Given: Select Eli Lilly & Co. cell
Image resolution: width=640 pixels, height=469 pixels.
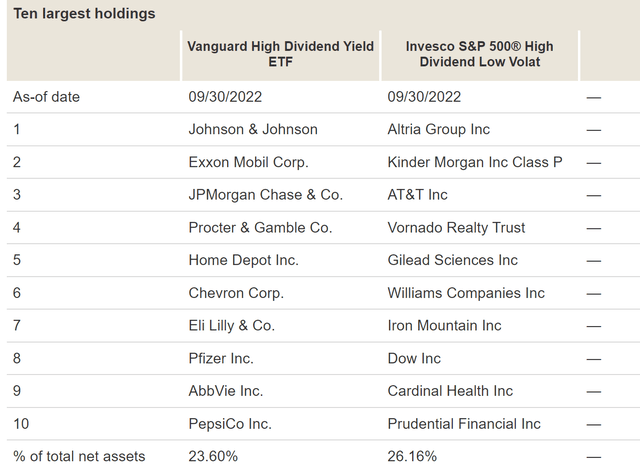Looking at the screenshot, I should tap(232, 326).
